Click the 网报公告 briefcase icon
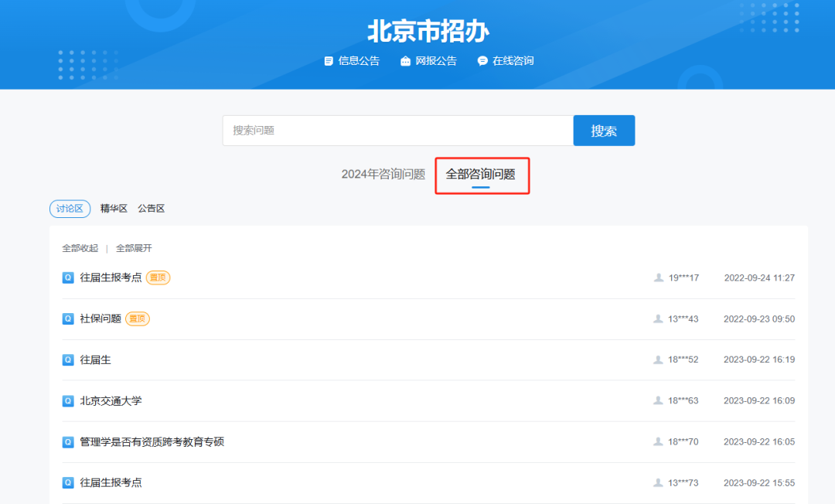 coord(405,61)
